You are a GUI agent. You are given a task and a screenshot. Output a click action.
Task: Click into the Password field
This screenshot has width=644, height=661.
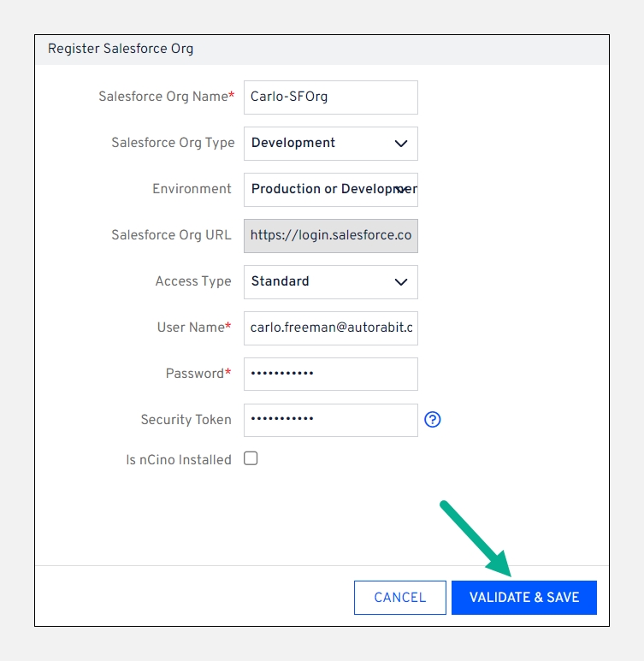330,375
